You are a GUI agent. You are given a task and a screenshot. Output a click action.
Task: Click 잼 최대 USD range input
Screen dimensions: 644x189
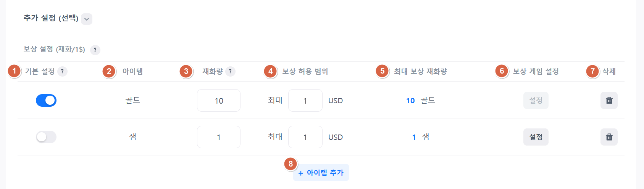click(305, 137)
